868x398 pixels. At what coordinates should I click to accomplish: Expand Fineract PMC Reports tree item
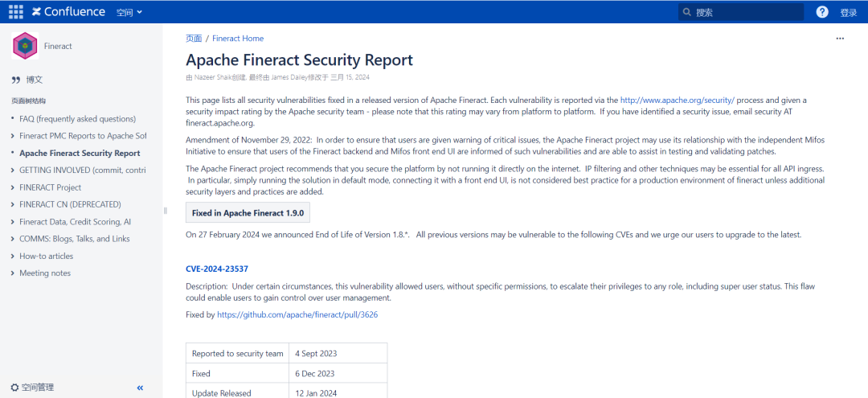pos(13,136)
